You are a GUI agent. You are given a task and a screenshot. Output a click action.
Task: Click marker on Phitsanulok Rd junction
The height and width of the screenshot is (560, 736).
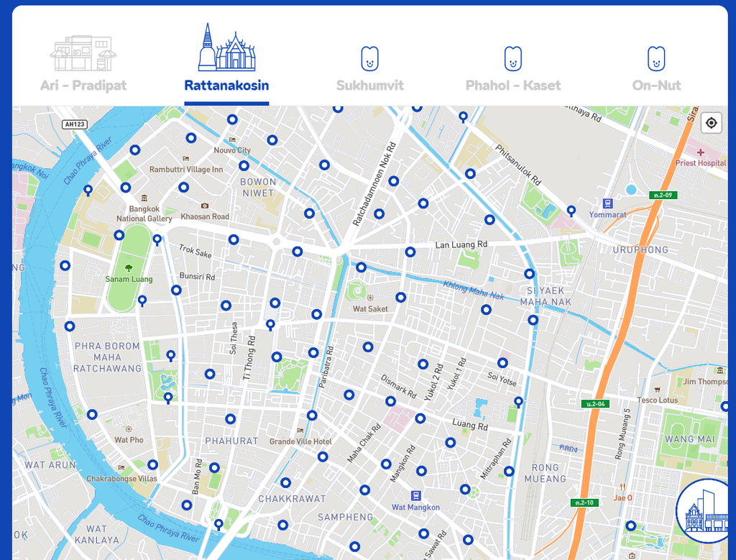470,174
